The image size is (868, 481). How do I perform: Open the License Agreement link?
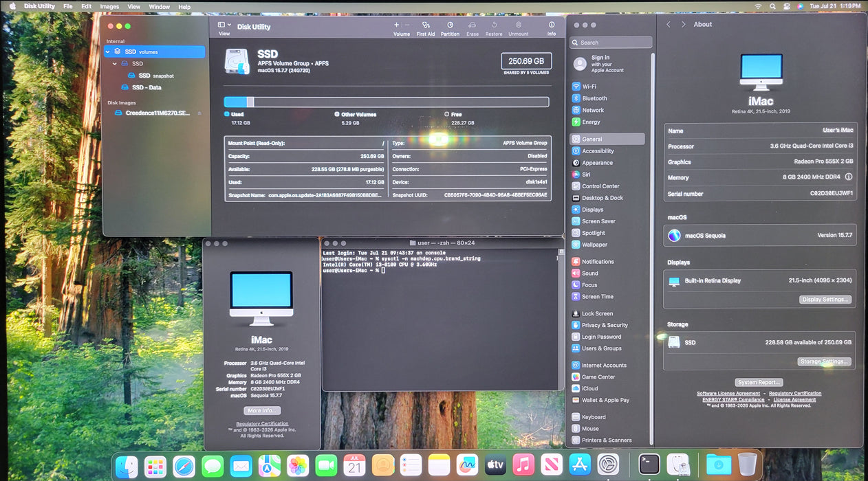tap(794, 399)
